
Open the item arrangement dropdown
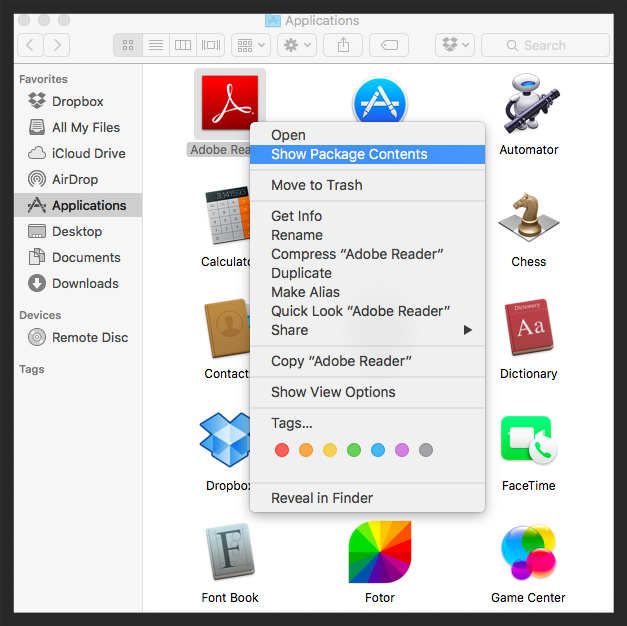click(x=251, y=45)
